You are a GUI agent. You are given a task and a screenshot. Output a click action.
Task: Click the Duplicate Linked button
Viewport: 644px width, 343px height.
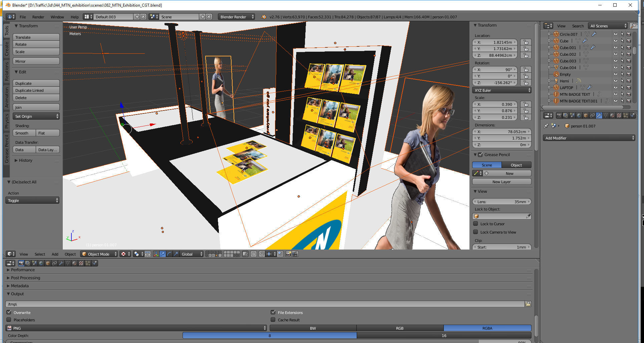tap(36, 90)
